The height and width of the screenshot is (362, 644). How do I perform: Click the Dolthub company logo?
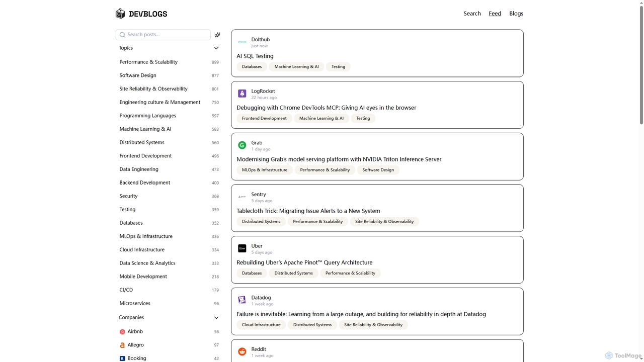pyautogui.click(x=242, y=42)
